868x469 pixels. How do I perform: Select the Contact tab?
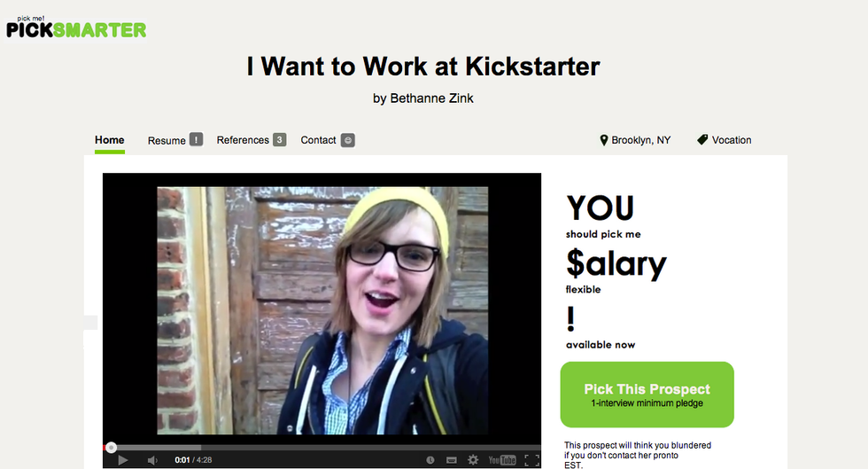coord(318,140)
